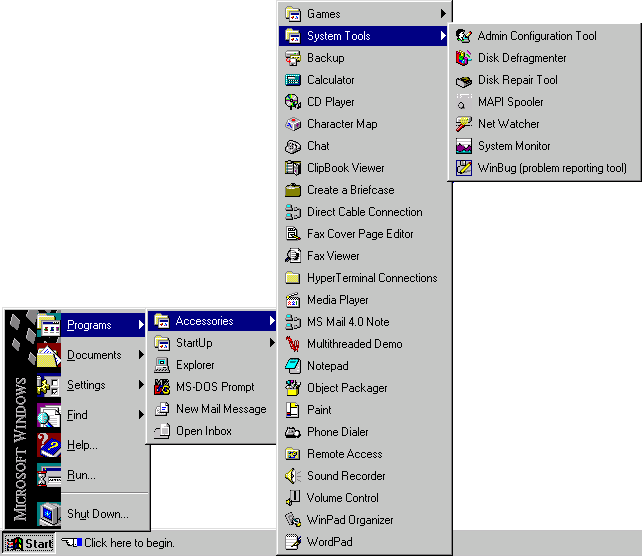
Task: Choose Run... in Start menu
Action: [91, 475]
